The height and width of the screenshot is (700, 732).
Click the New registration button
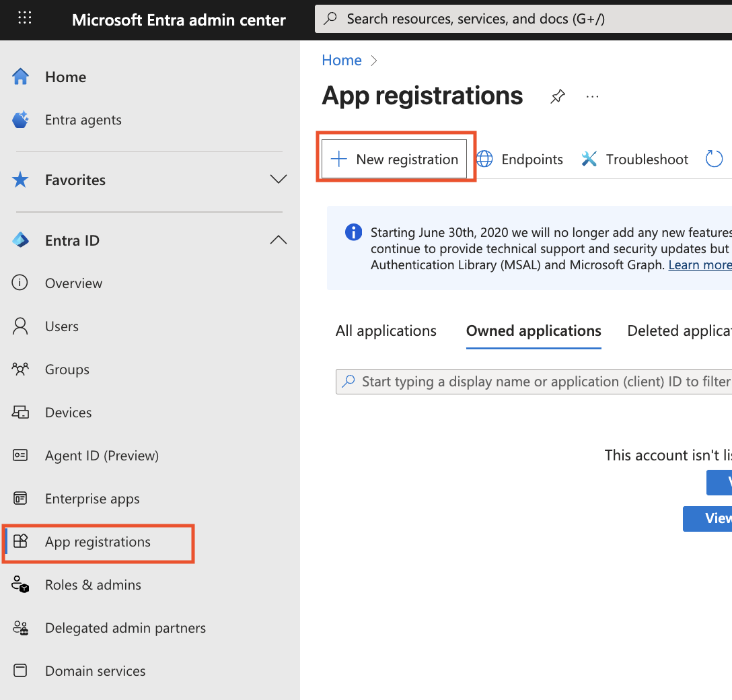click(x=396, y=159)
